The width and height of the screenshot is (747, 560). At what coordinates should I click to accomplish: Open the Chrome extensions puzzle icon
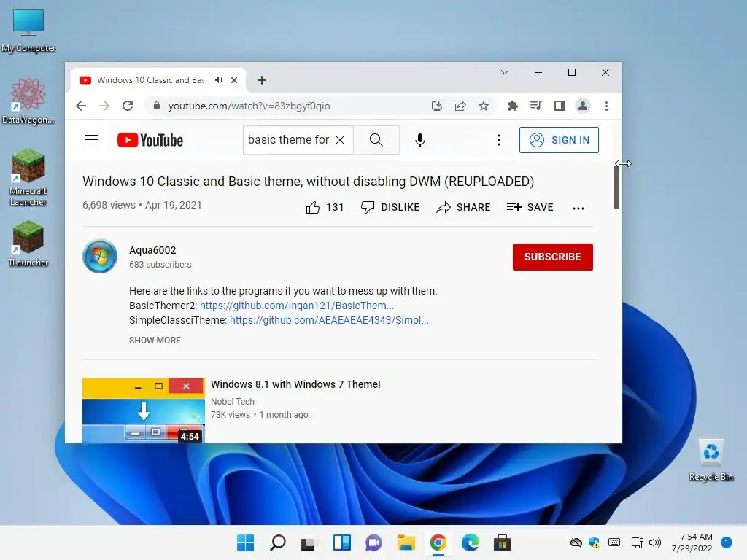513,106
